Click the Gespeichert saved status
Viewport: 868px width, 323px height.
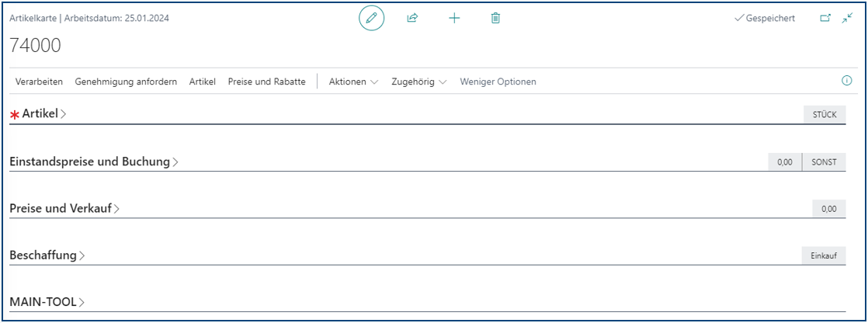(x=765, y=19)
